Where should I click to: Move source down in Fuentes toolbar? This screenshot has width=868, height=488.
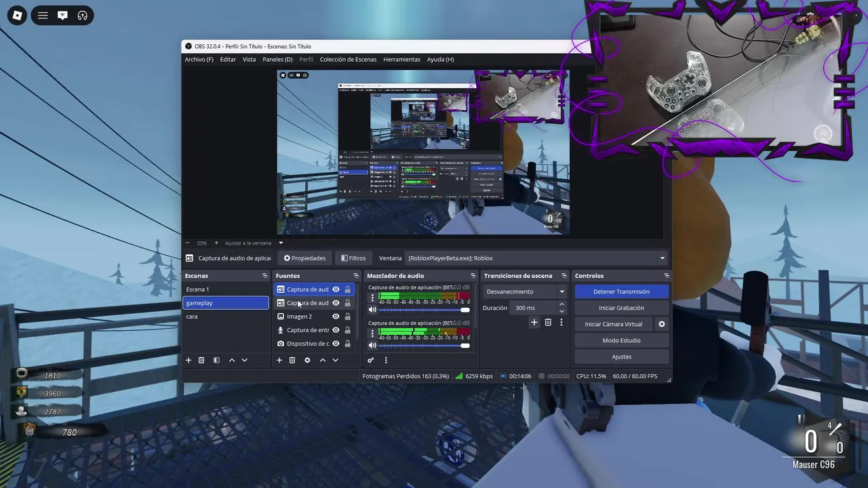(x=335, y=360)
